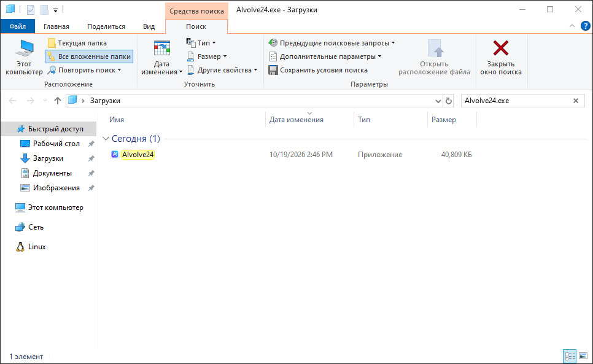Go up one folder level arrow

click(x=58, y=101)
